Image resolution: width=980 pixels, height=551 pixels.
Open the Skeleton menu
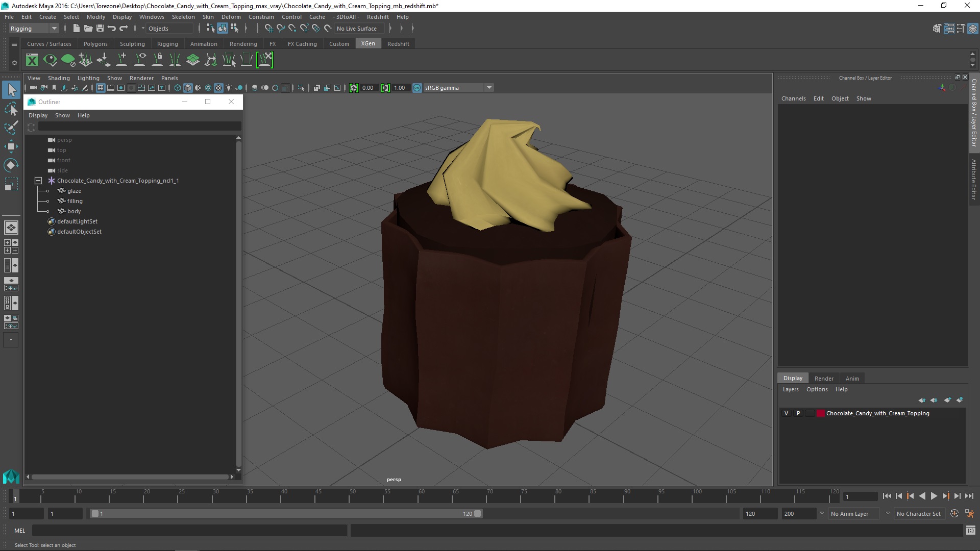point(183,17)
